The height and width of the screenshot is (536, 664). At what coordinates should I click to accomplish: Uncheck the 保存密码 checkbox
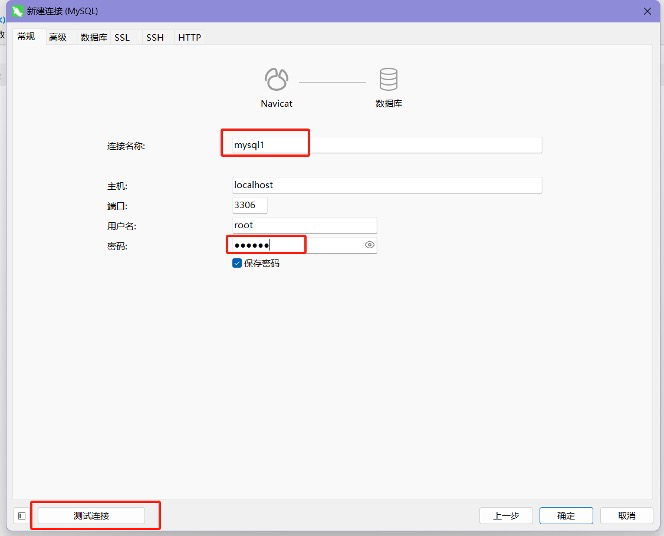tap(237, 263)
